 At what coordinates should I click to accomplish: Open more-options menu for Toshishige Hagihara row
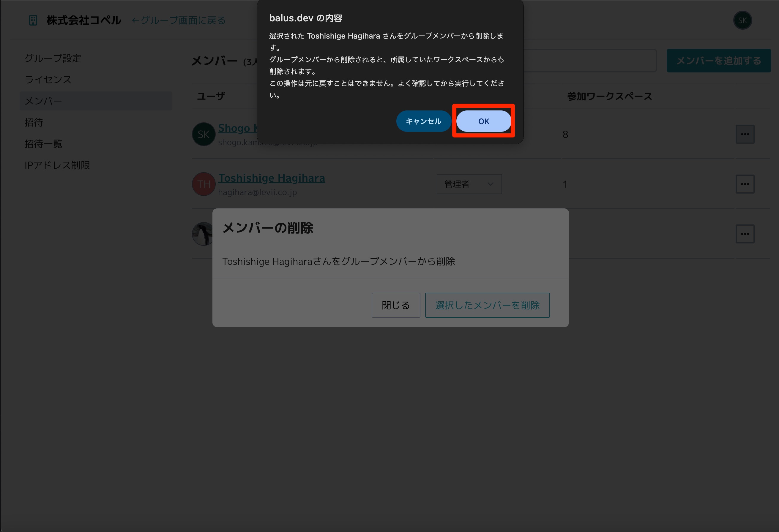tap(745, 184)
